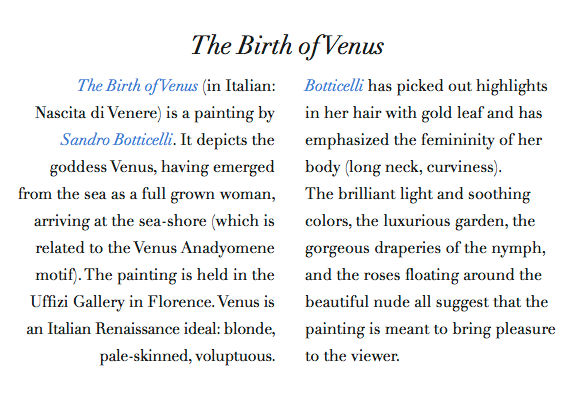The width and height of the screenshot is (582, 409).
Task: Click the word 'Florence' in the left column
Action: click(x=181, y=302)
